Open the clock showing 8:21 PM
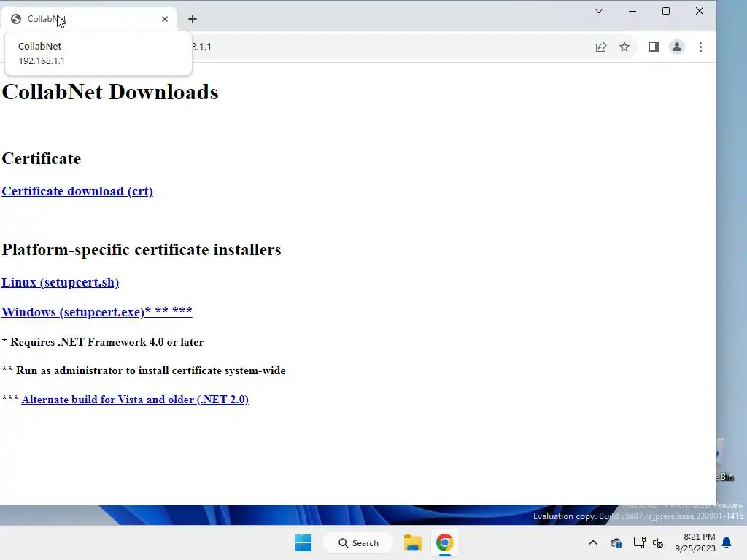 [695, 542]
